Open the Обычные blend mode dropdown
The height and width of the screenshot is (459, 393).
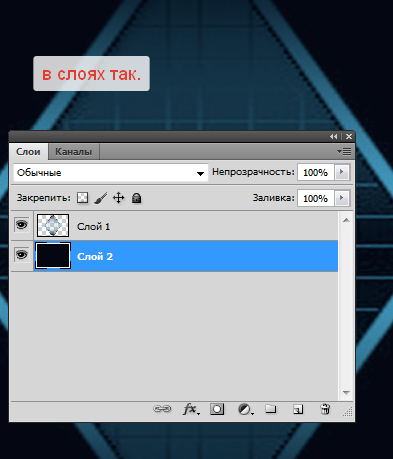click(111, 173)
